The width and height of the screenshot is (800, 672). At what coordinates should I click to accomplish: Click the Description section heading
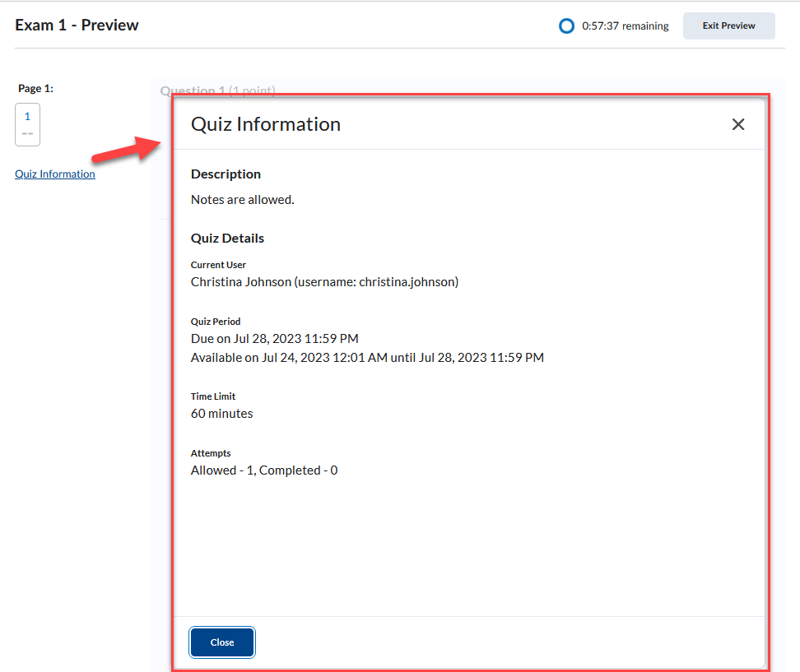tap(226, 174)
